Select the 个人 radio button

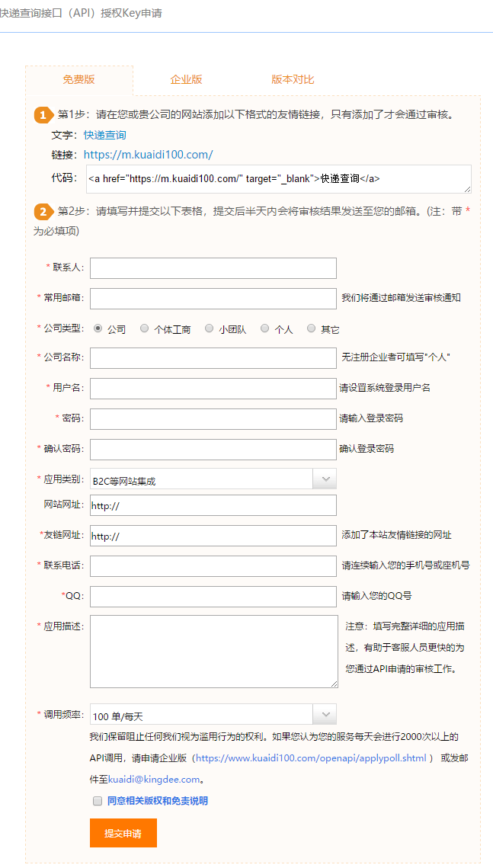coord(265,328)
